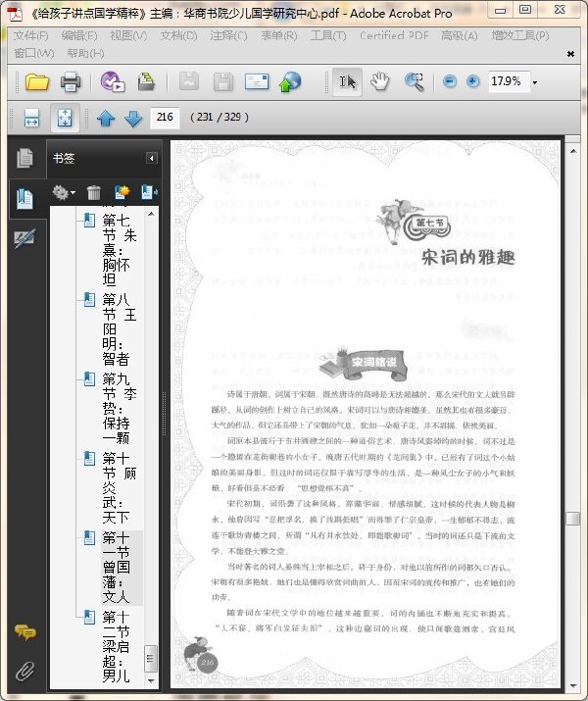Go to previous page blue up arrow
Screen dimensions: 588x701
point(106,119)
